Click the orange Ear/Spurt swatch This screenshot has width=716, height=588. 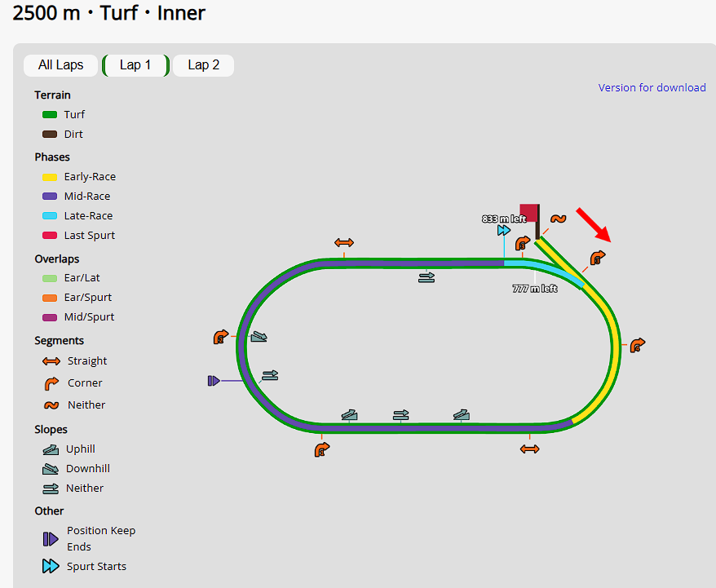[x=50, y=298]
